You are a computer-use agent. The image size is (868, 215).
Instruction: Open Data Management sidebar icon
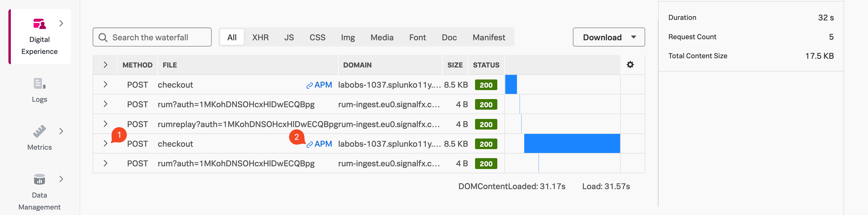tap(39, 179)
